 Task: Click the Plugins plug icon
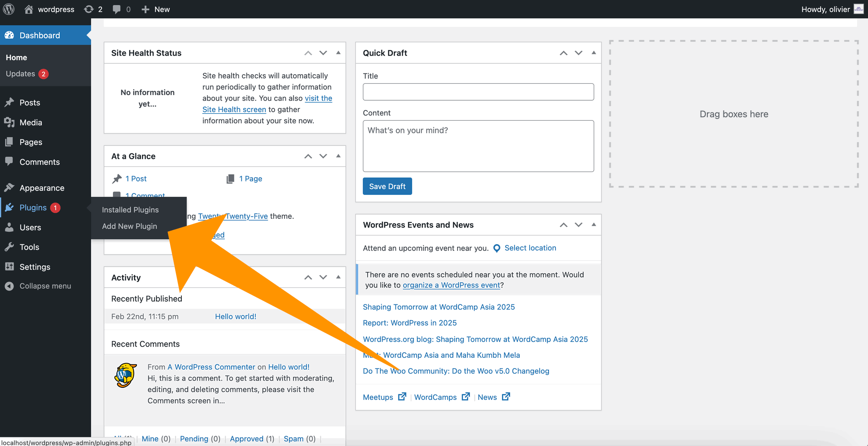[x=9, y=208]
